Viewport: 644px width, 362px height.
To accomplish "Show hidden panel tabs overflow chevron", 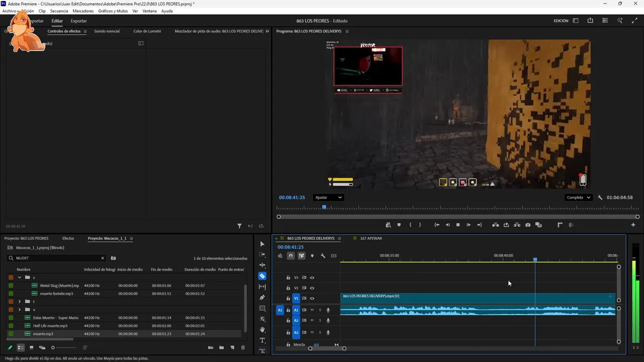I will tap(267, 31).
